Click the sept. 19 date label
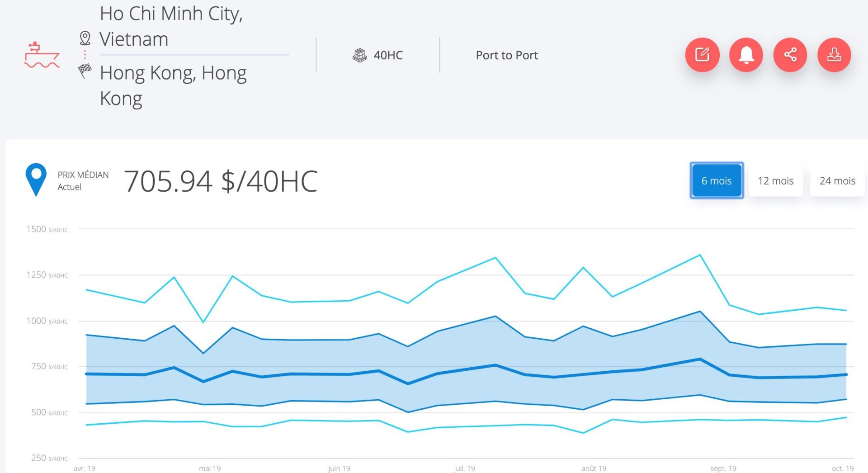This screenshot has width=868, height=473. point(723,468)
